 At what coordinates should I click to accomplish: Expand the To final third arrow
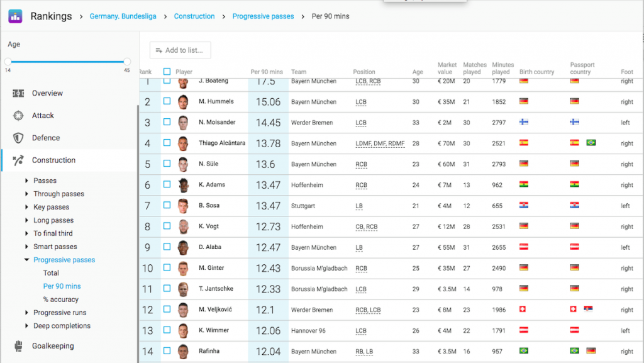click(x=26, y=233)
